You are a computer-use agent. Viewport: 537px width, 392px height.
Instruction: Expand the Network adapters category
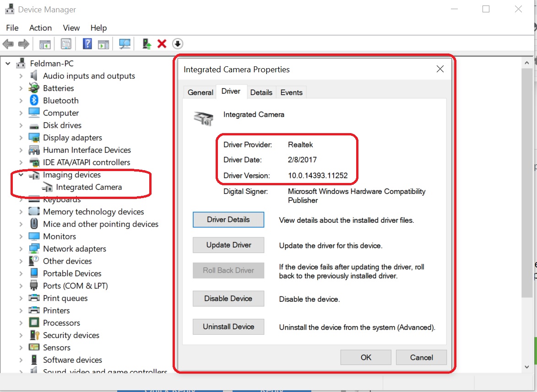pyautogui.click(x=21, y=248)
